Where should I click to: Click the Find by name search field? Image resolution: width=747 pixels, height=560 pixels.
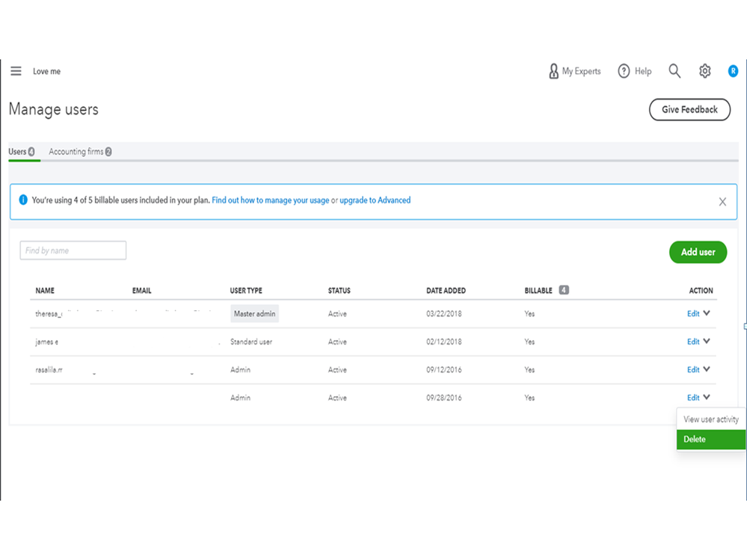coord(73,250)
